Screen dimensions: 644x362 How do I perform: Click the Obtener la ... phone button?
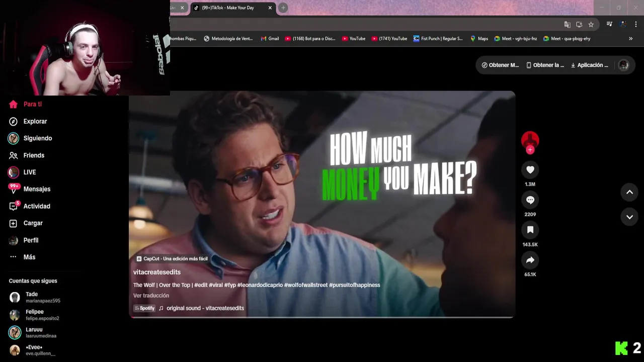[545, 65]
